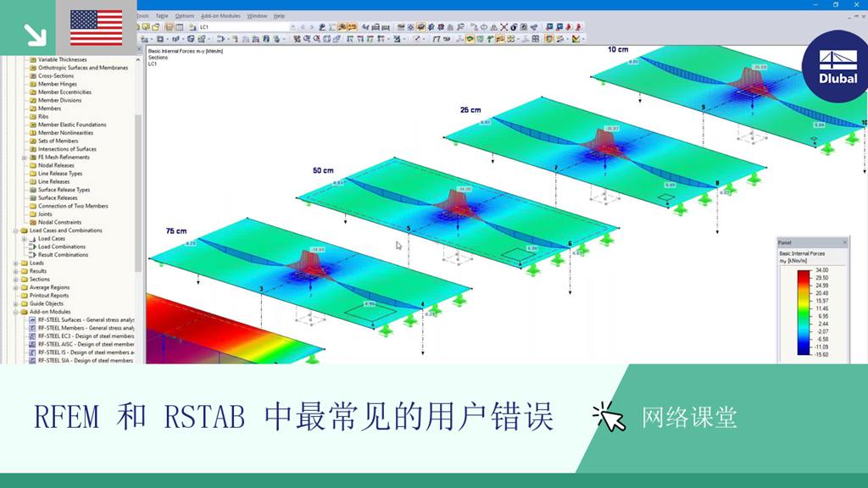Click the highlighted orange result sections icon
The image size is (868, 488).
500,39
